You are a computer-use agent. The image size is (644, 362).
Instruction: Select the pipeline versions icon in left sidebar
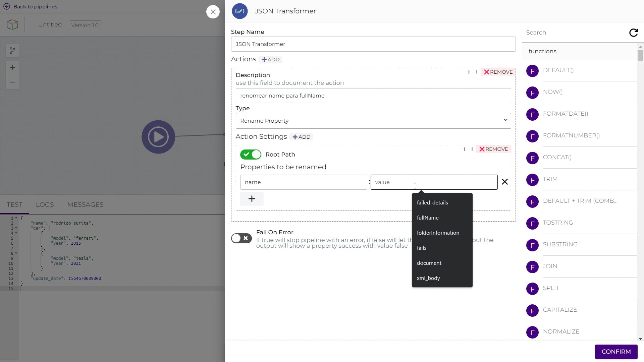(x=12, y=51)
